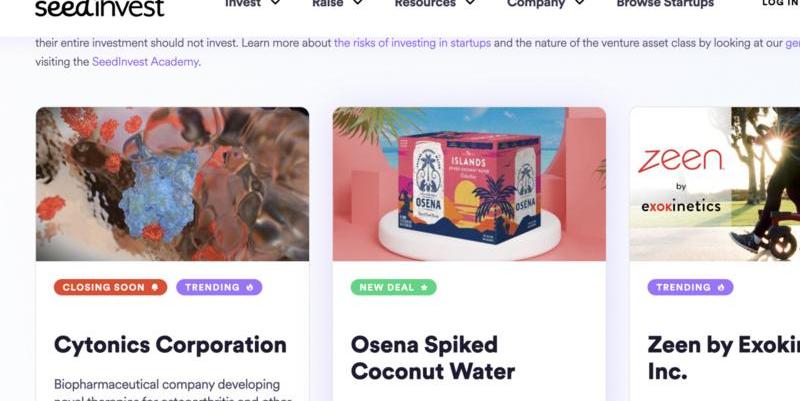Screen dimensions: 800x401
Task: Click the Trending flame badge on Cytonics
Action: [x=219, y=287]
